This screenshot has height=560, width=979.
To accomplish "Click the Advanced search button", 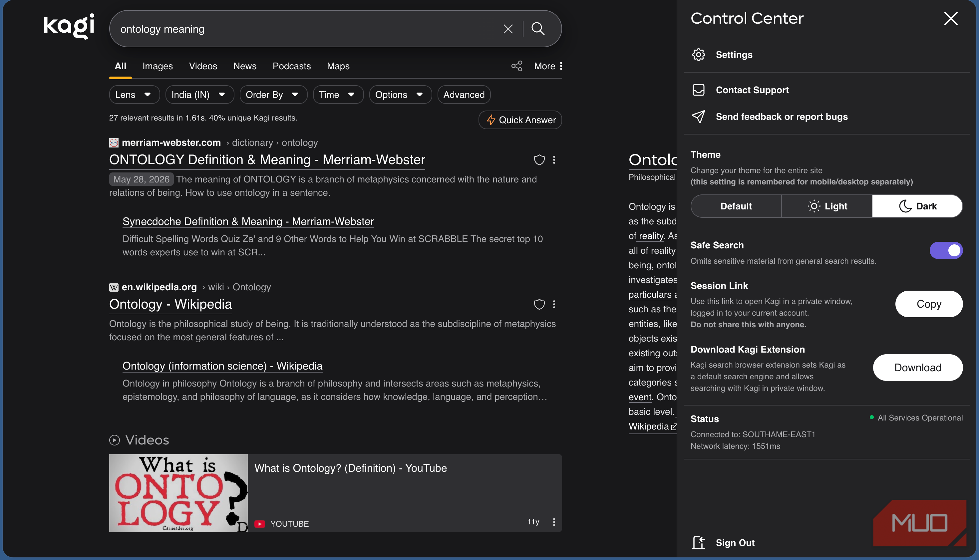I will 464,95.
